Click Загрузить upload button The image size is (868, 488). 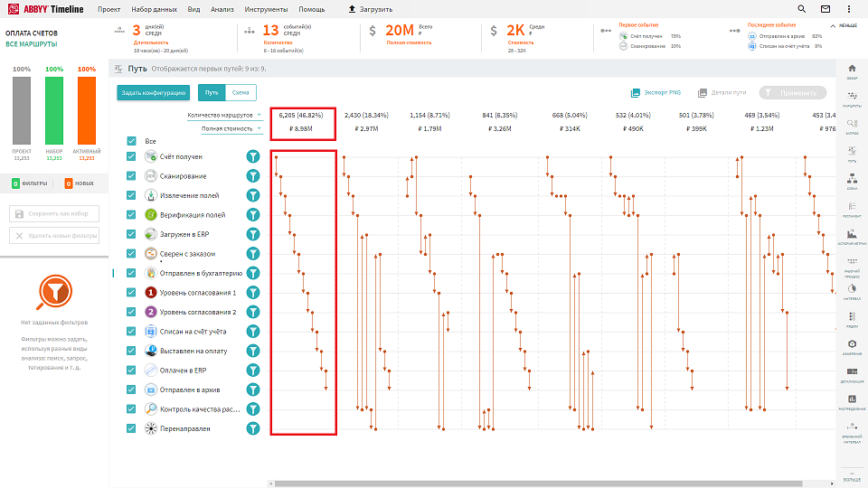pos(371,9)
